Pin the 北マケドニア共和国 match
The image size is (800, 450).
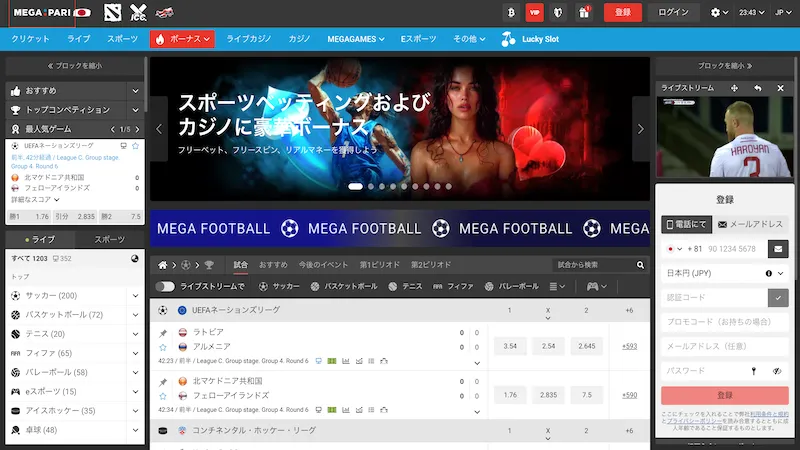point(163,382)
